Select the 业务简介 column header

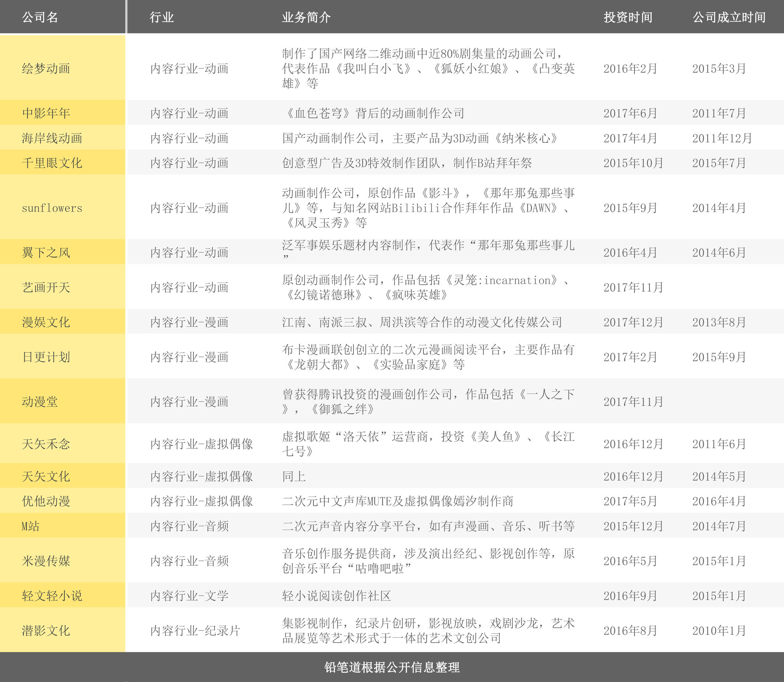(x=306, y=17)
